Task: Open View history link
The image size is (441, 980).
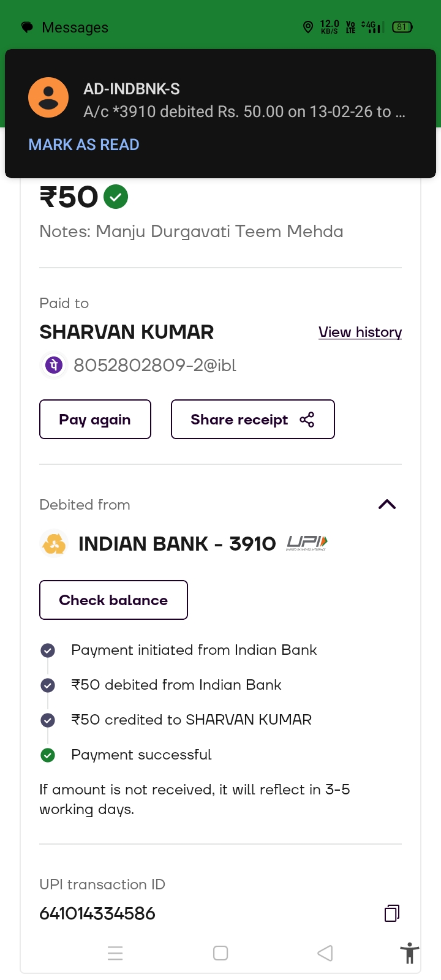Action: coord(360,332)
